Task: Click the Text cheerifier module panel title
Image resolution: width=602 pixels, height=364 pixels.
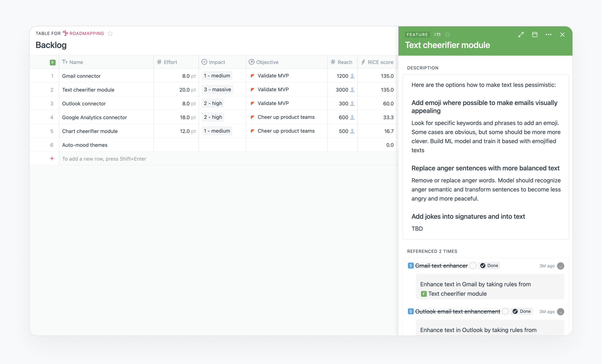Action: pyautogui.click(x=448, y=45)
